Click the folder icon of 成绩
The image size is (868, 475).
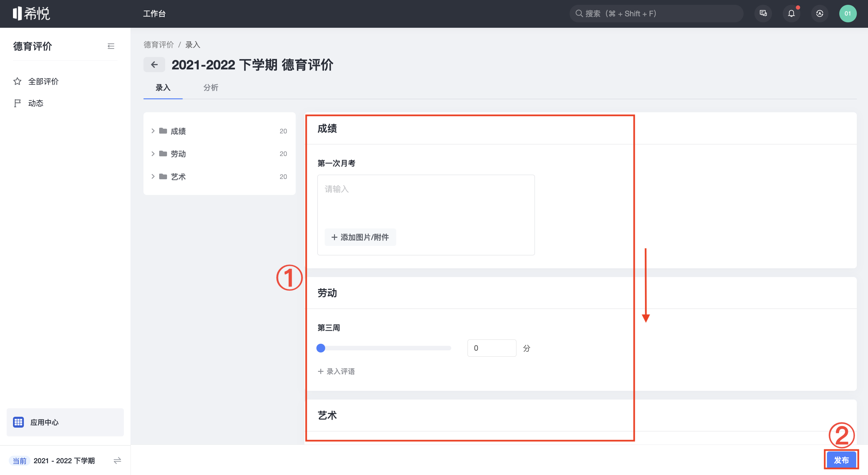point(163,131)
